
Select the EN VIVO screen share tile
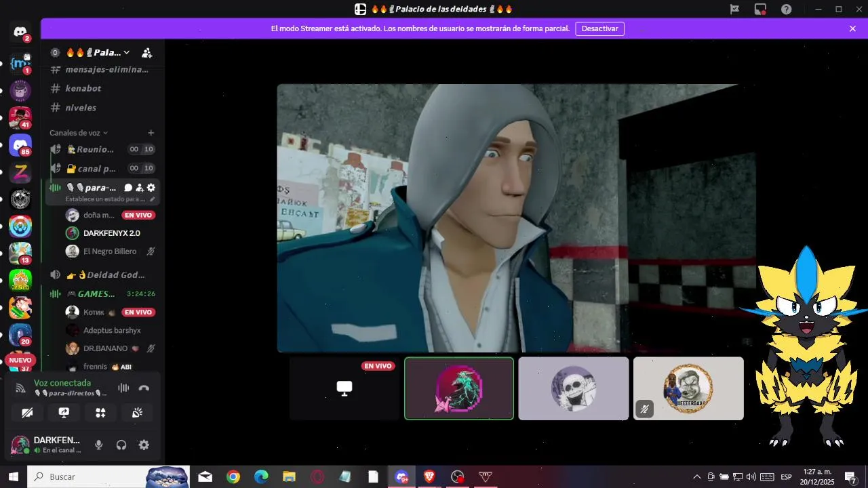344,388
